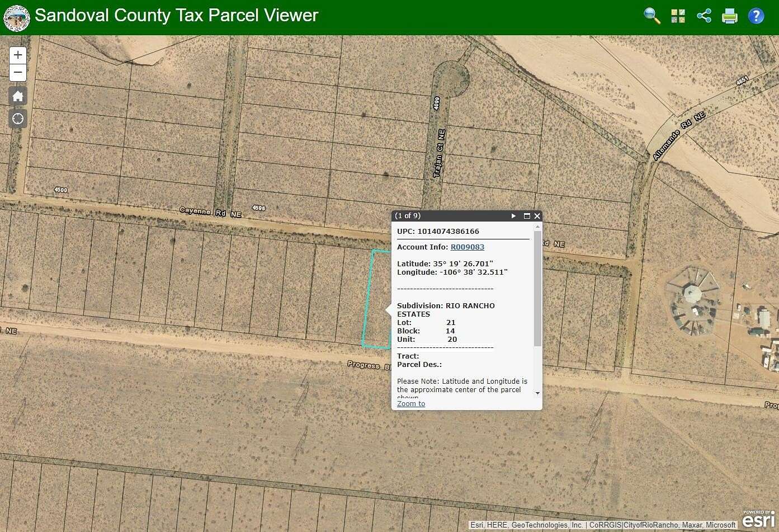Image resolution: width=779 pixels, height=532 pixels.
Task: Click the share map icon
Action: 704,16
